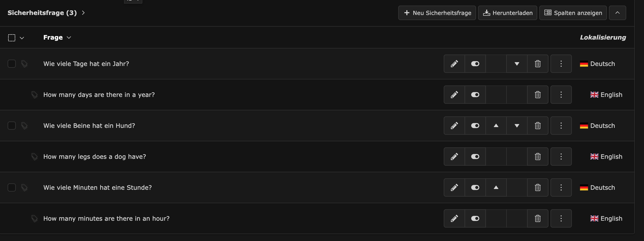
Task: Edit the 'Wie viele Tage hat ein Jahr?' record
Action: 454,64
